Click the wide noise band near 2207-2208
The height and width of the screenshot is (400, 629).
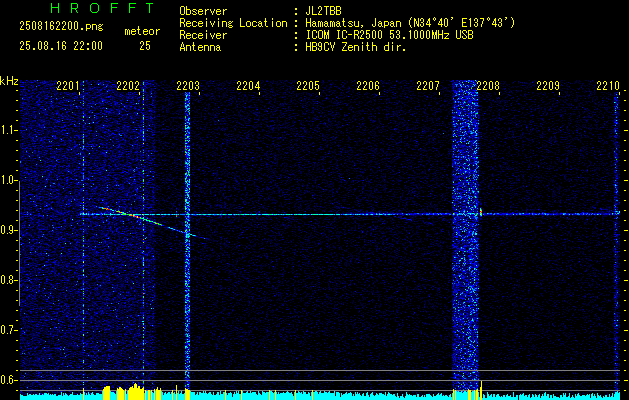[x=465, y=235]
